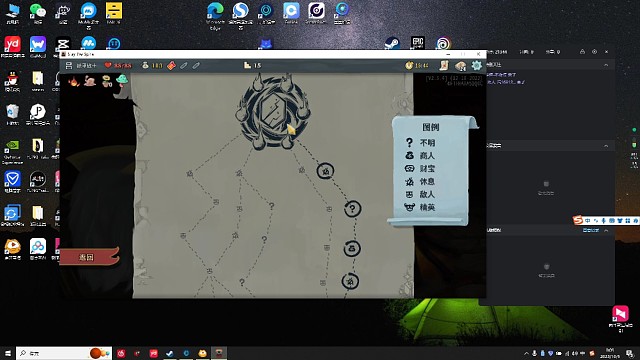
Task: Open the Steam taskbar icon
Action: 170,353
